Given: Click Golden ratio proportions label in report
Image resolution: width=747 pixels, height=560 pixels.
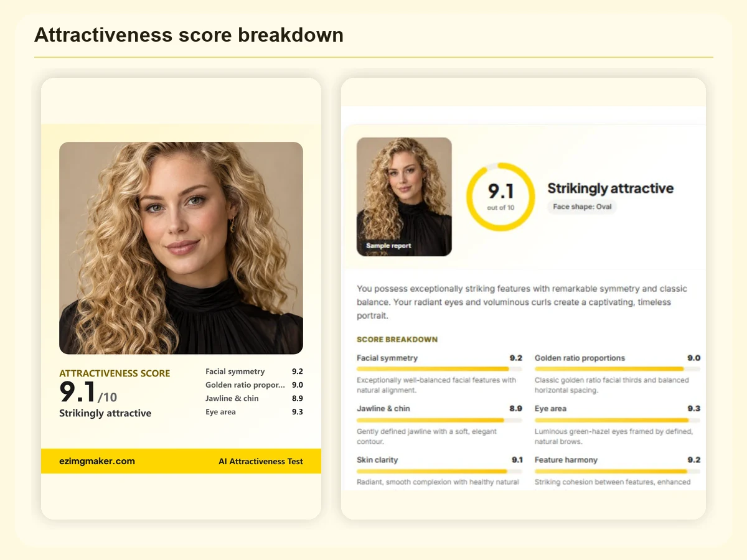Looking at the screenshot, I should click(580, 358).
